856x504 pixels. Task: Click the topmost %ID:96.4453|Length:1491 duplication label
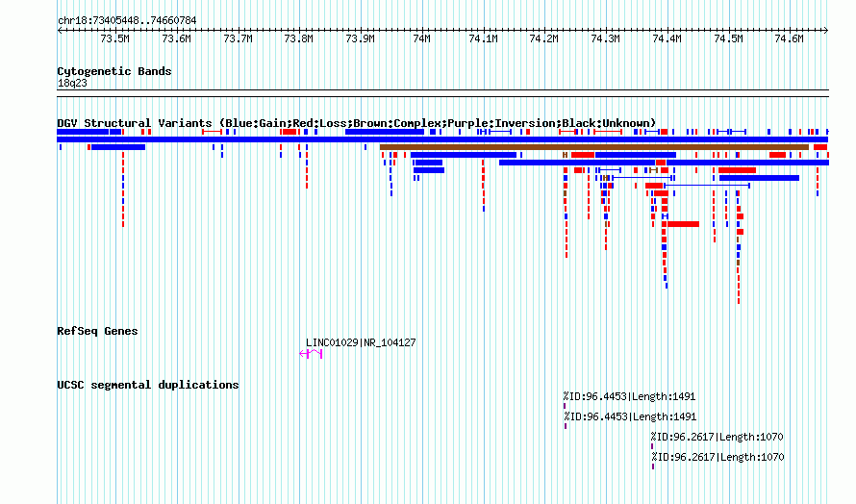629,397
